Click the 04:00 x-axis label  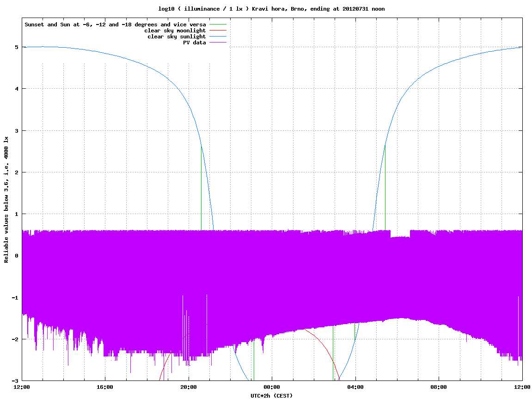click(355, 387)
